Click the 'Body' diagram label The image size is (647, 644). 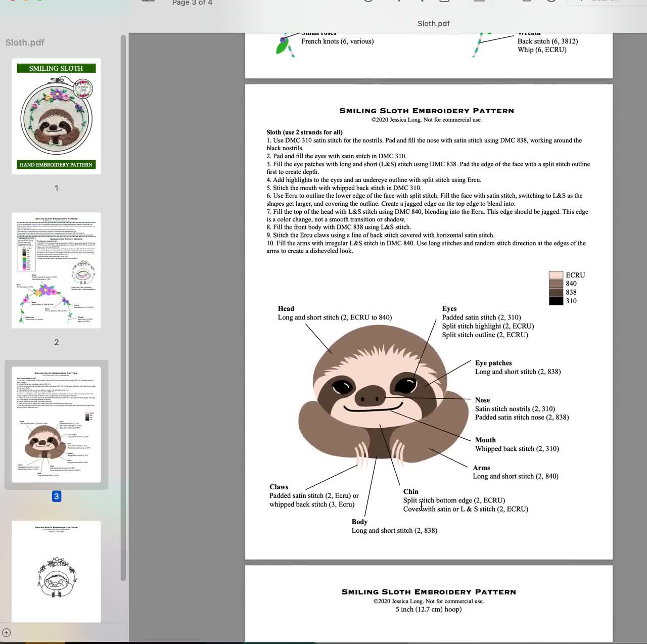coord(359,522)
